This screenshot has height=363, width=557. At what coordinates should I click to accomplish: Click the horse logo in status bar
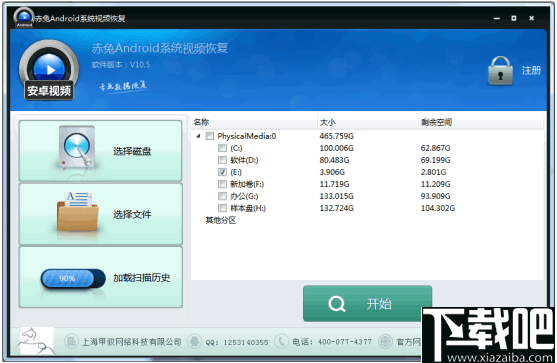37,341
